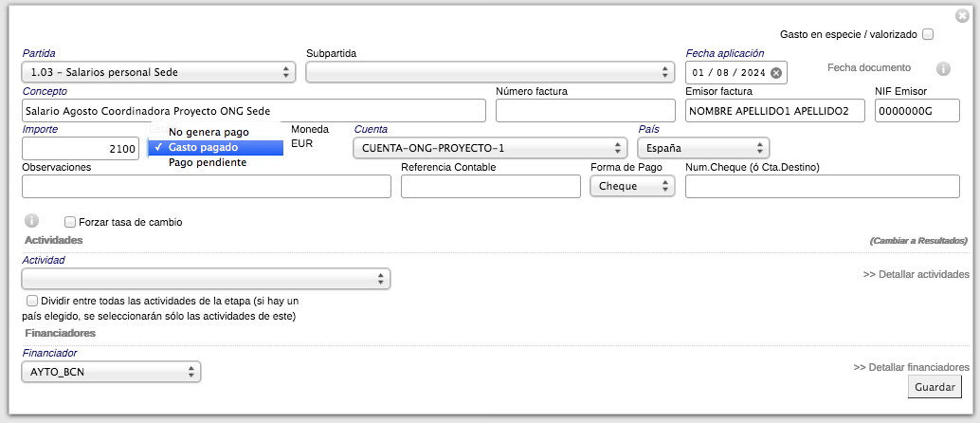The image size is (980, 423).
Task: Check Dividir entre todas las actividades
Action: [x=33, y=300]
